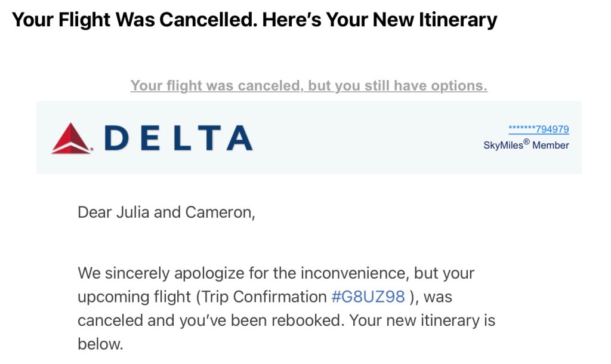Click the DELTA wordmark in the banner
This screenshot has height=364, width=611.
coord(178,138)
